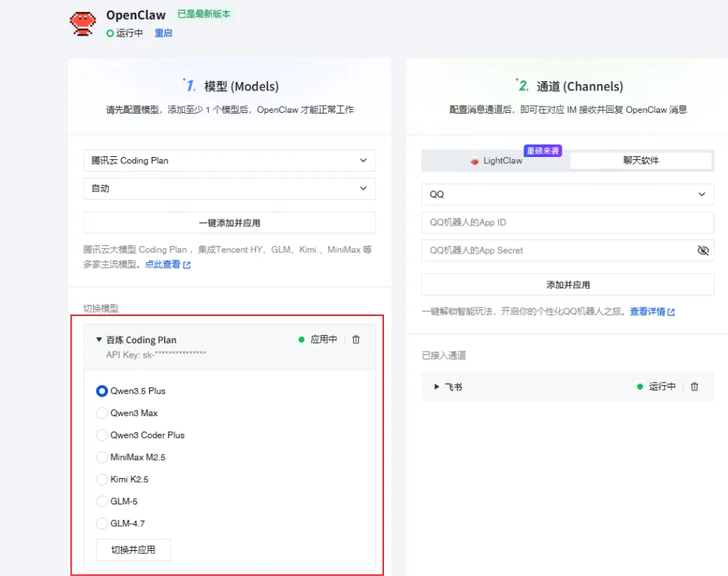Pick the Kimi K2.5 radio button
This screenshot has height=576, width=728.
tap(102, 479)
